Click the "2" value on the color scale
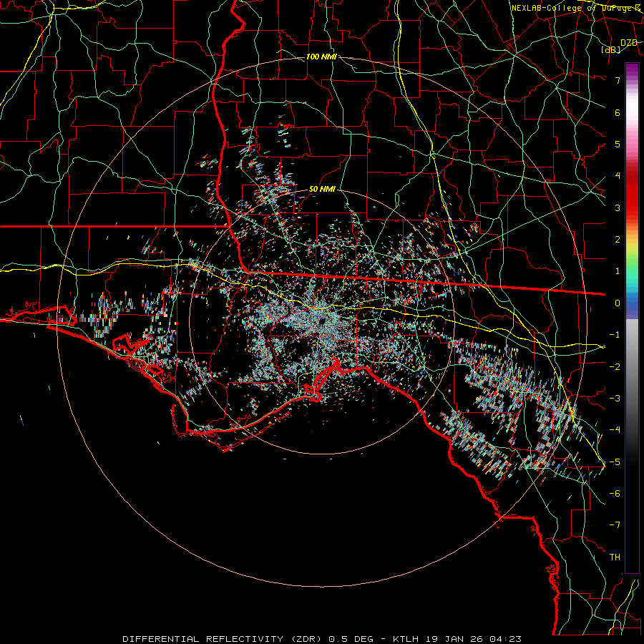This screenshot has height=644, width=644. (618, 240)
